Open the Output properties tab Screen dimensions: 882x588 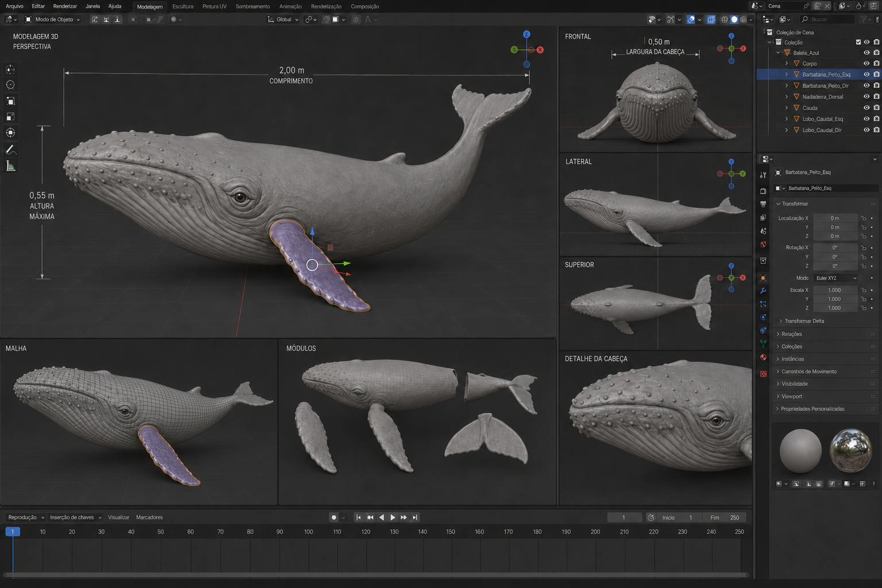pos(763,204)
